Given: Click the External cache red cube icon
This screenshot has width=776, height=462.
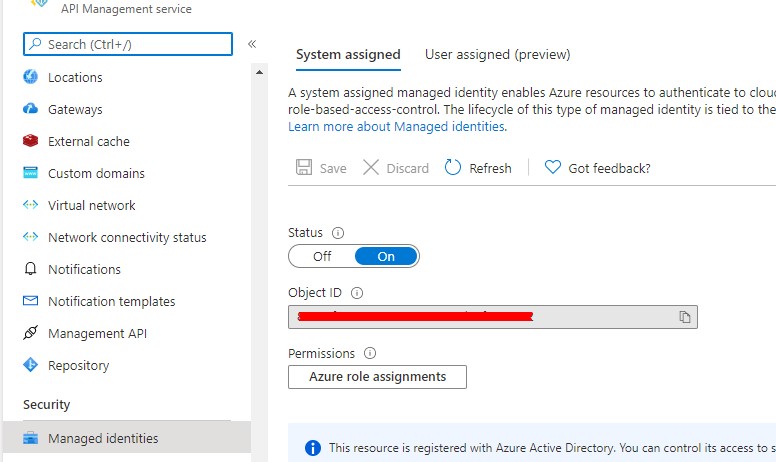Looking at the screenshot, I should coord(30,141).
